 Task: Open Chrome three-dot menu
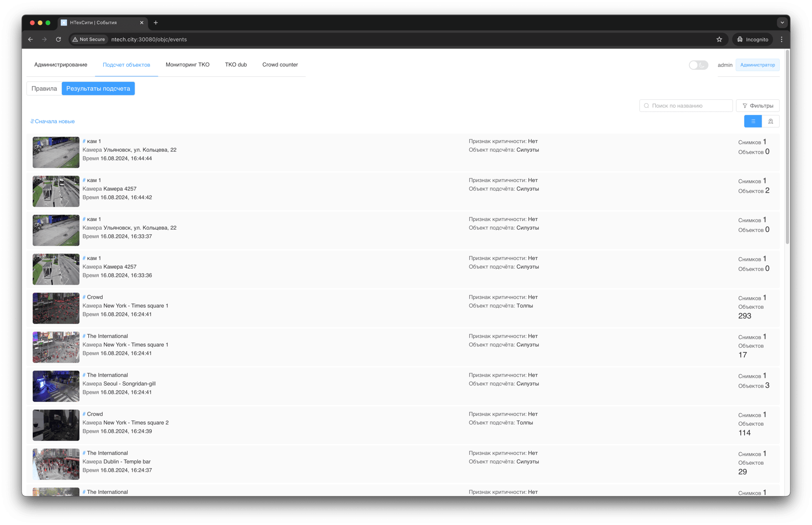point(782,39)
